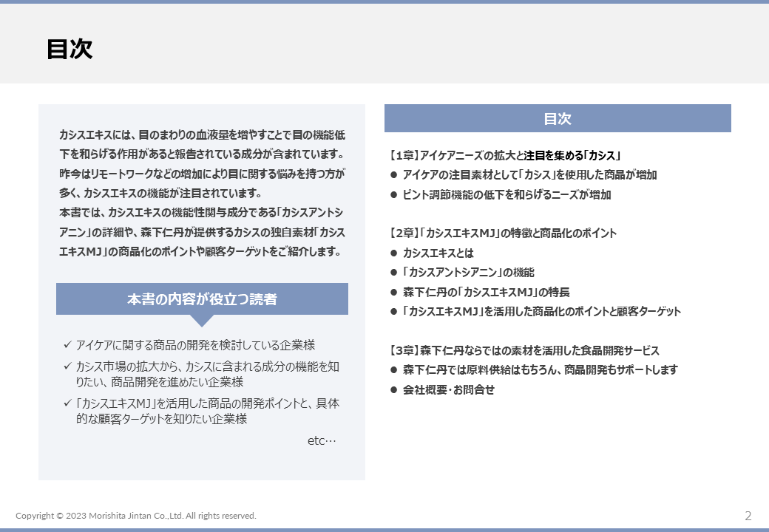This screenshot has height=532, width=769.
Task: Click the 本書の内容が役立つ読者 banner
Action: pos(202,299)
